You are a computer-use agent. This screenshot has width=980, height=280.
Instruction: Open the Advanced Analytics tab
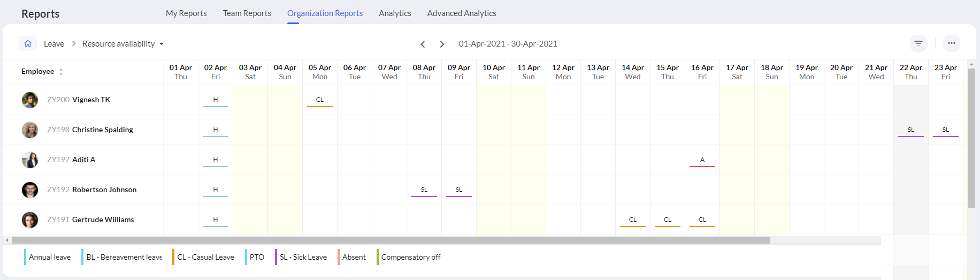point(462,13)
